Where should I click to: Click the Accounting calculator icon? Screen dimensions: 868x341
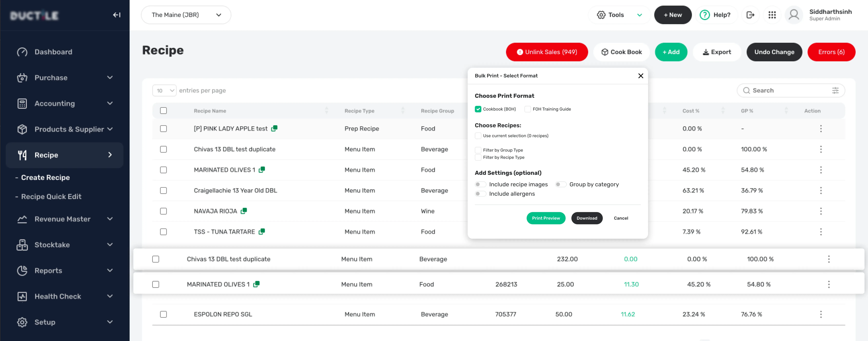click(22, 103)
